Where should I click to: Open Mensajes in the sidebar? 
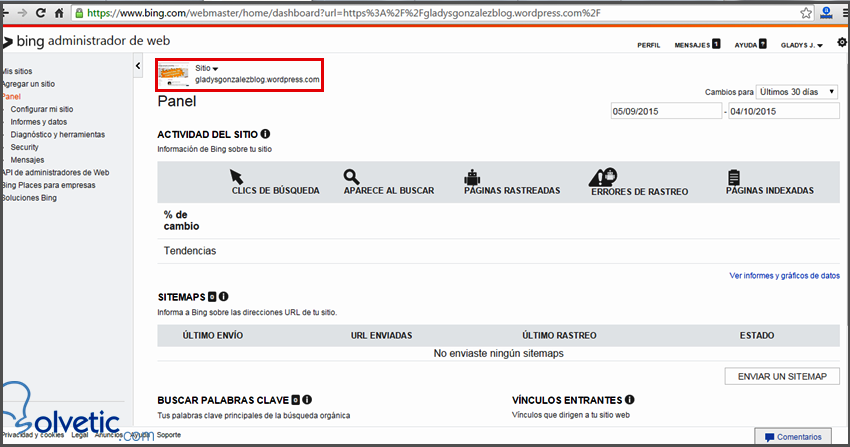click(27, 160)
